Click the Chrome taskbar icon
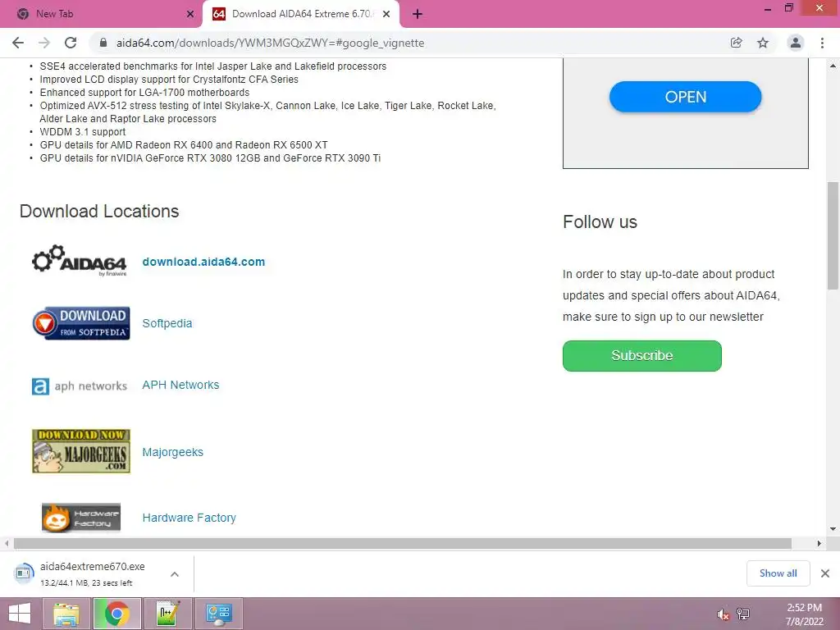840x630 pixels. (117, 614)
